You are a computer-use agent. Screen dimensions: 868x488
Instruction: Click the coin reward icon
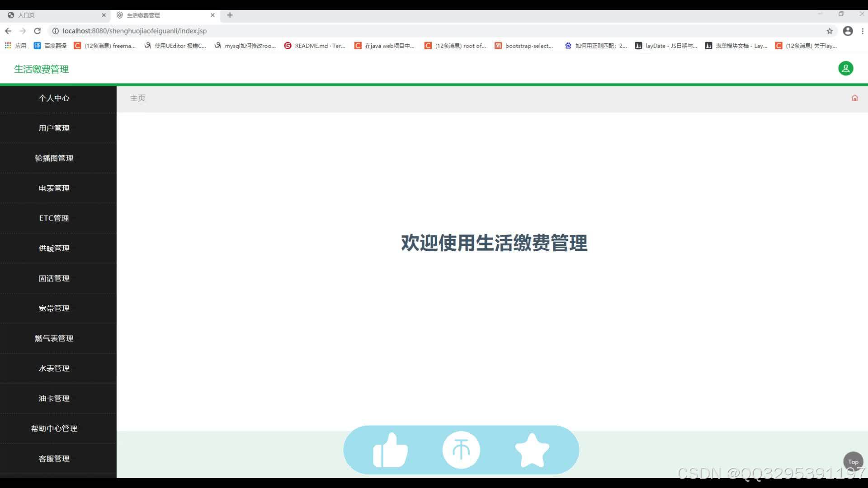tap(461, 450)
